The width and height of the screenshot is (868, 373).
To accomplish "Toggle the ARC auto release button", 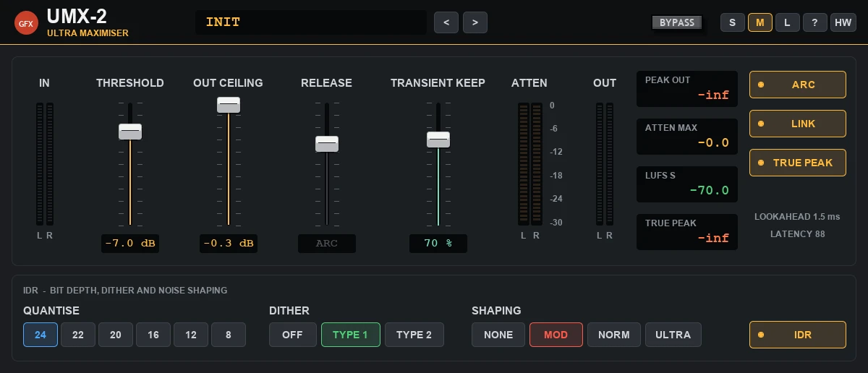I will [x=798, y=85].
